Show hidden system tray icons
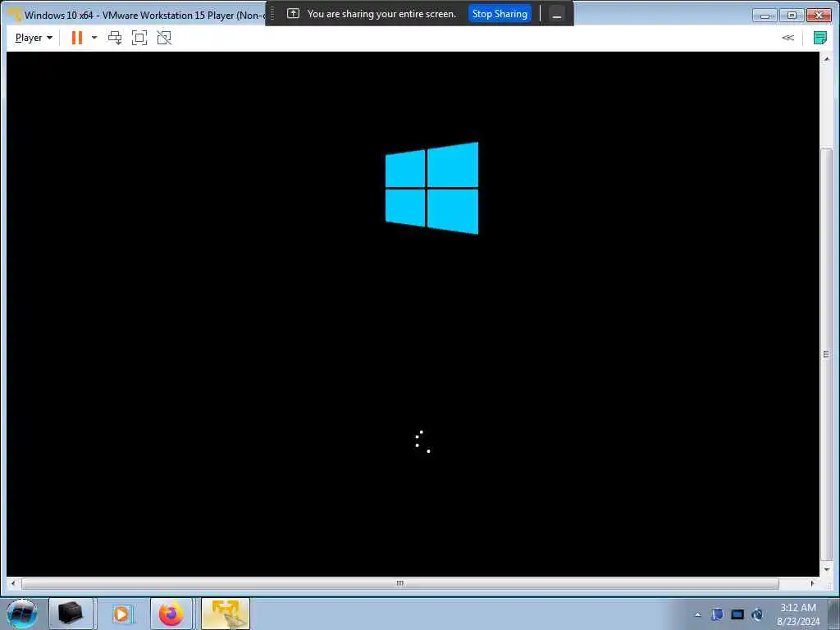The height and width of the screenshot is (630, 840). pos(697,614)
